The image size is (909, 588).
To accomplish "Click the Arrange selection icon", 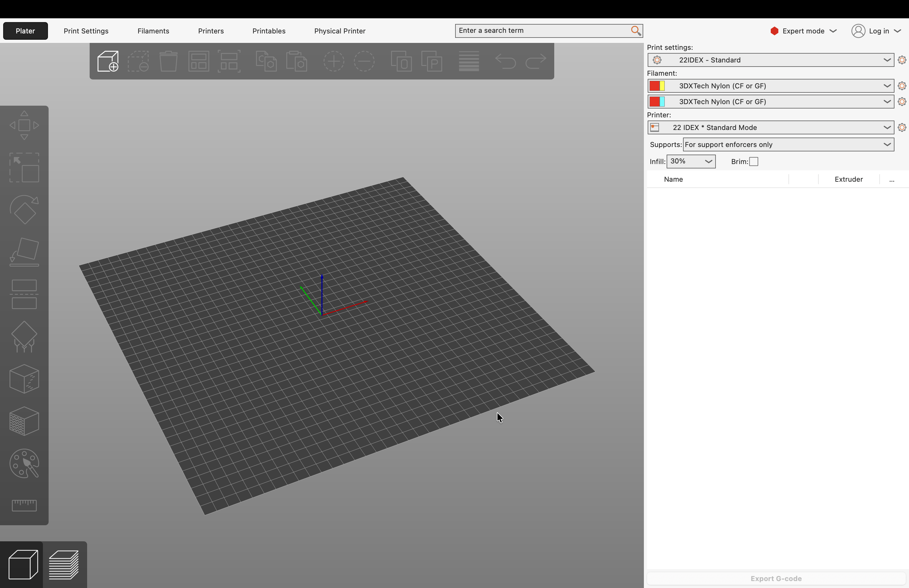I will point(229,61).
